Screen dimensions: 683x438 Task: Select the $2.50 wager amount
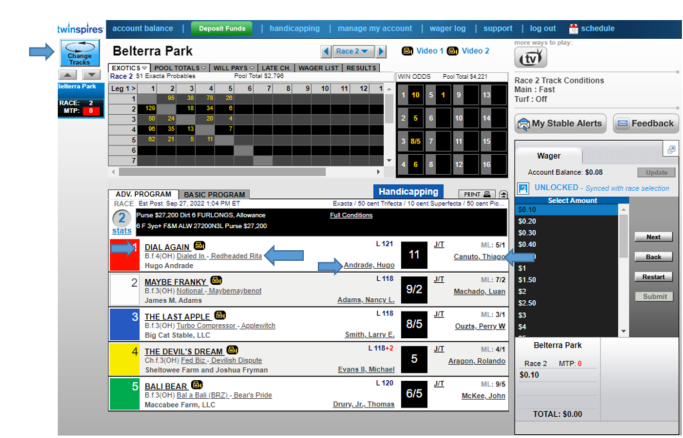coord(567,303)
